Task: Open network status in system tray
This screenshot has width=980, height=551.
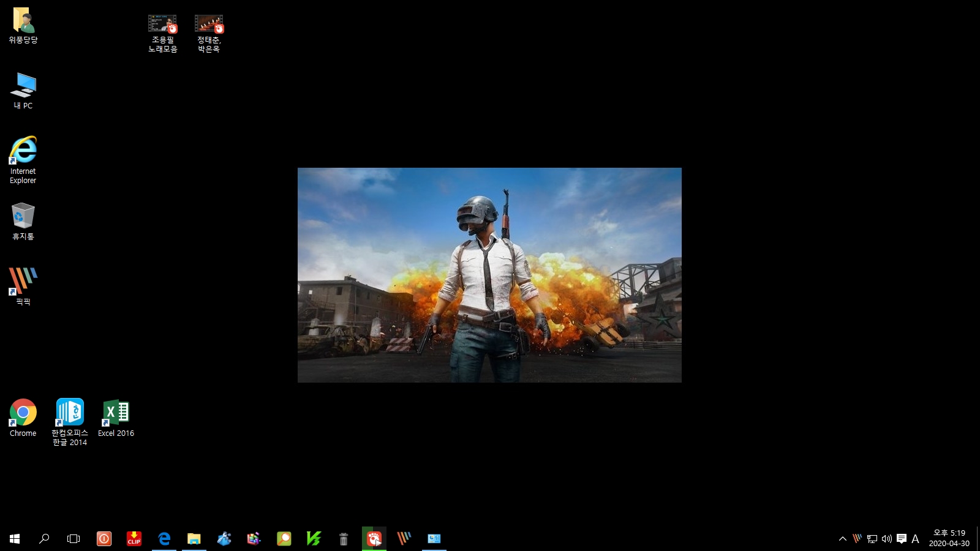Action: click(x=872, y=539)
